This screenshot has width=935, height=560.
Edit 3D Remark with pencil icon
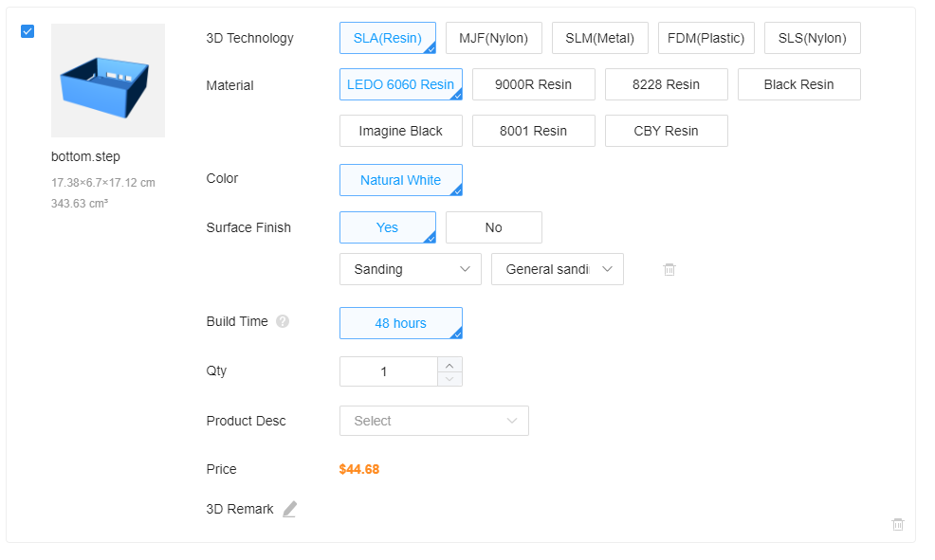tap(290, 510)
